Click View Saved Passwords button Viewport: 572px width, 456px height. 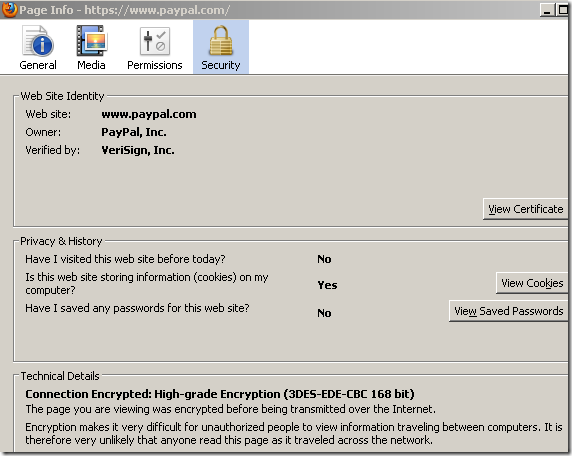[508, 311]
